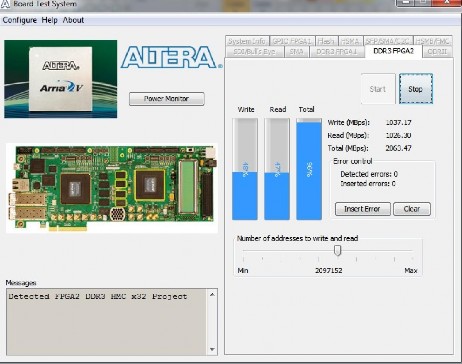Click the Total (MBps) value 2063.47
Viewport: 462px width, 364px height.
[398, 148]
